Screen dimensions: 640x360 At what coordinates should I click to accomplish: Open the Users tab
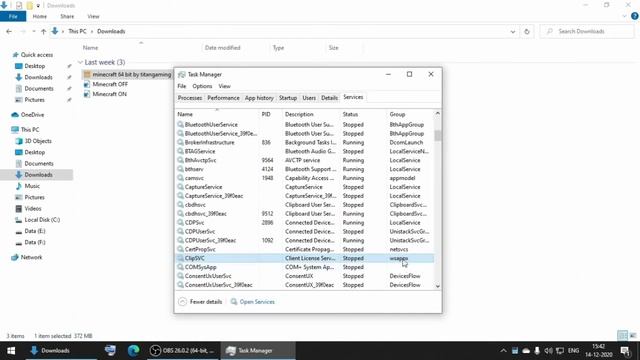point(309,98)
